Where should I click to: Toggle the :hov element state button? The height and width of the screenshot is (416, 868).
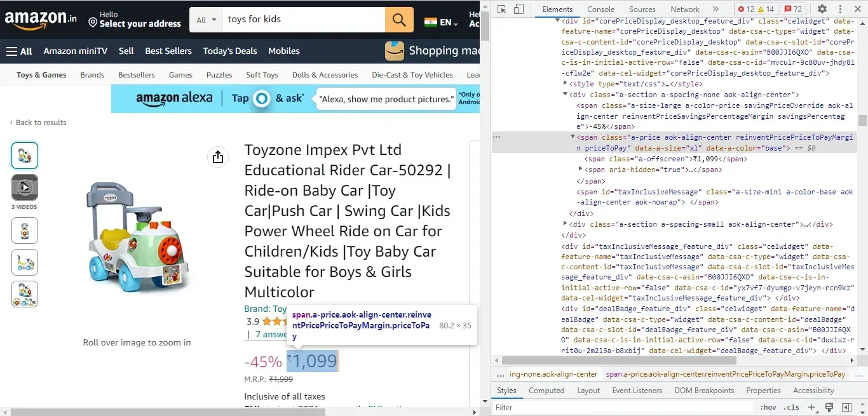tap(768, 407)
